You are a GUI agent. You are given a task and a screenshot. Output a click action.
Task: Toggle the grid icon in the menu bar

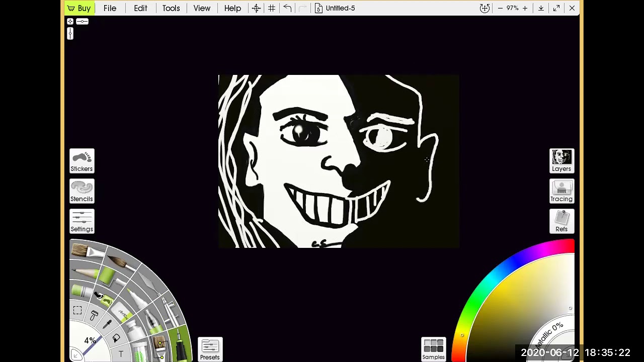click(x=272, y=8)
